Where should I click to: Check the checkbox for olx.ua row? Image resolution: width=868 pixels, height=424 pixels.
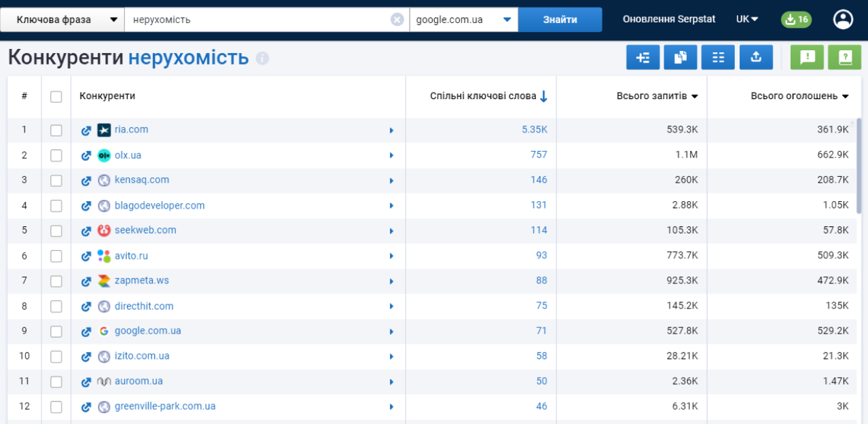[56, 156]
